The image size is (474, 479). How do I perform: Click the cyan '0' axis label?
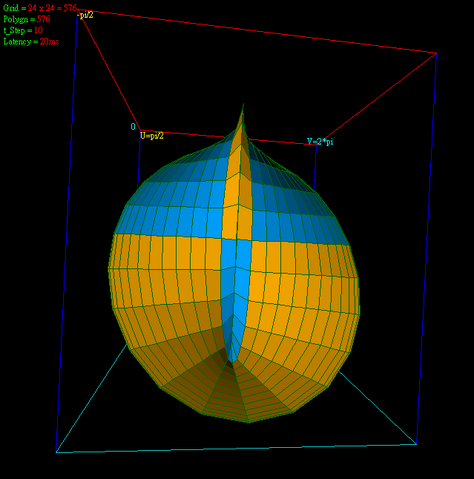[133, 127]
